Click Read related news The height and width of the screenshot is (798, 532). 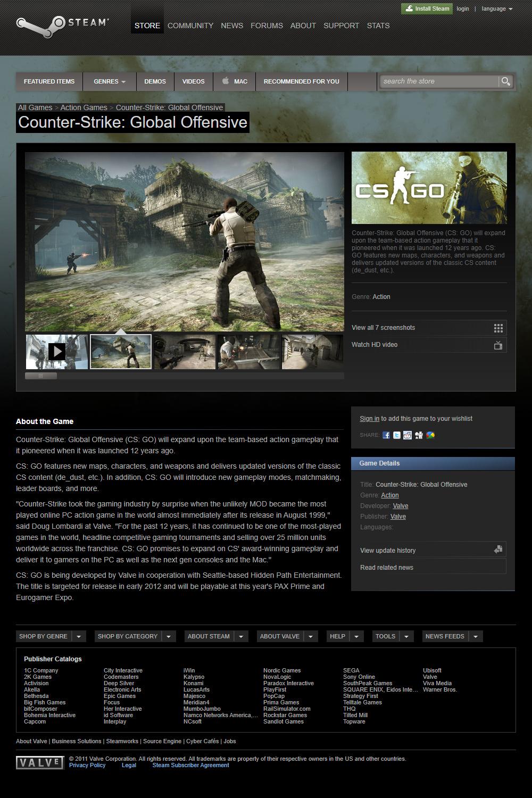tap(433, 567)
